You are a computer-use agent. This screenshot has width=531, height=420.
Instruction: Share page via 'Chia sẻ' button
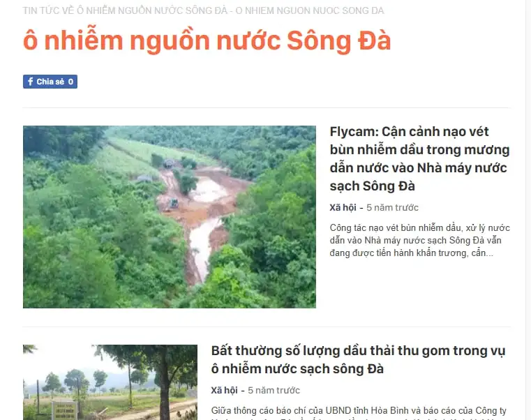click(x=50, y=82)
